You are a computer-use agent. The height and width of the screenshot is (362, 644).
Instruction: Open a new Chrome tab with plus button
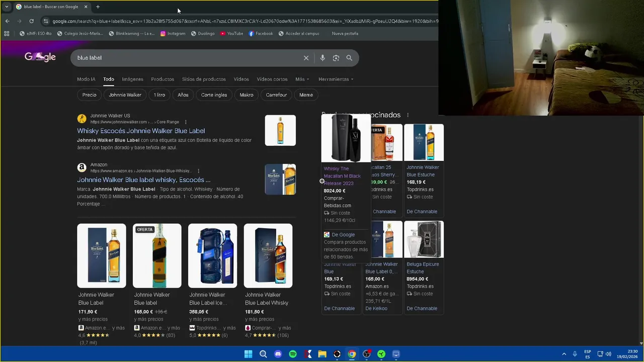coord(98,7)
